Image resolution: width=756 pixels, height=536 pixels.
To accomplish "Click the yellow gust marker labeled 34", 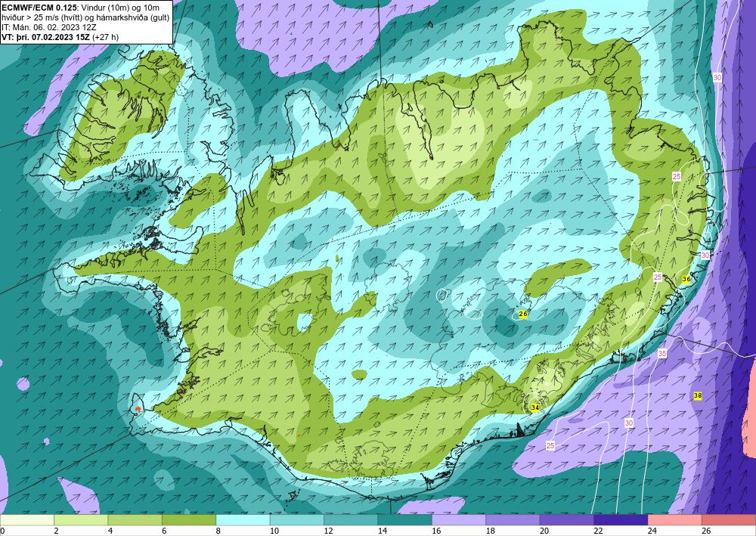I will [x=534, y=407].
